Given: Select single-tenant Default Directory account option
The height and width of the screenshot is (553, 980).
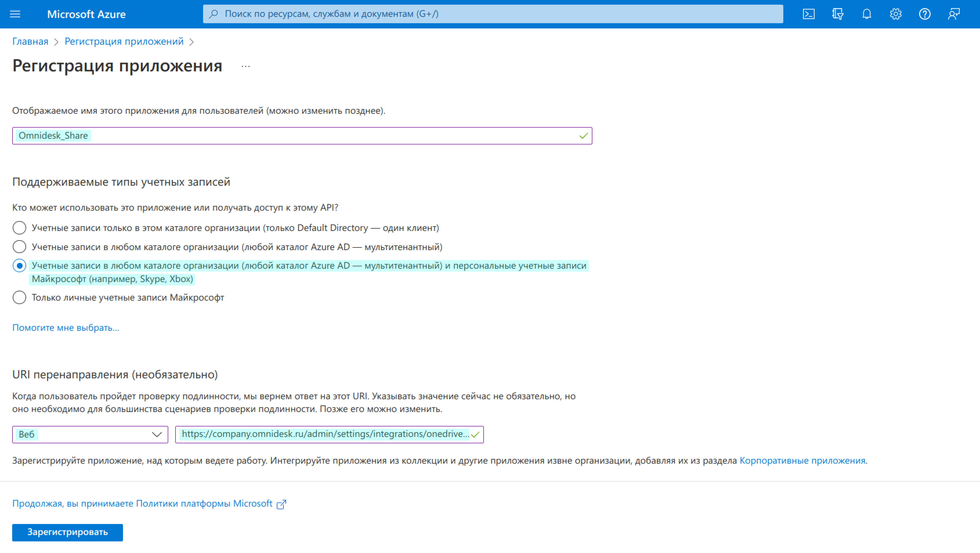Looking at the screenshot, I should point(19,227).
